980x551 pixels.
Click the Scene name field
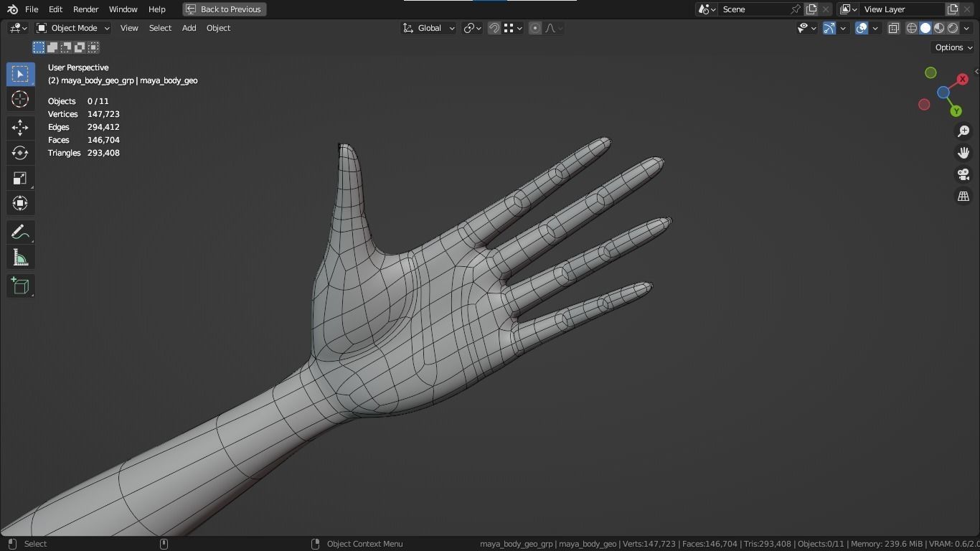pos(753,9)
